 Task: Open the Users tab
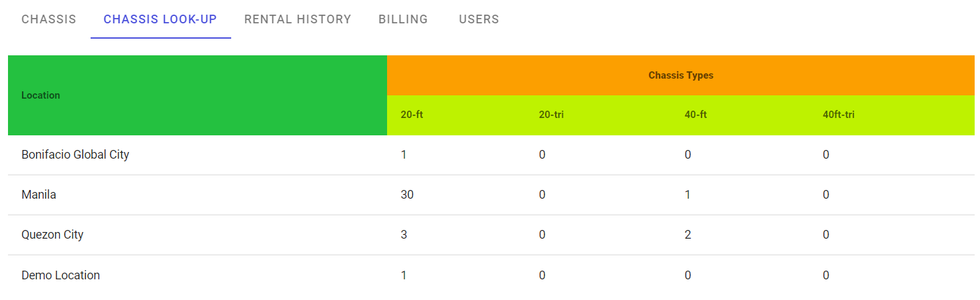coord(478,19)
